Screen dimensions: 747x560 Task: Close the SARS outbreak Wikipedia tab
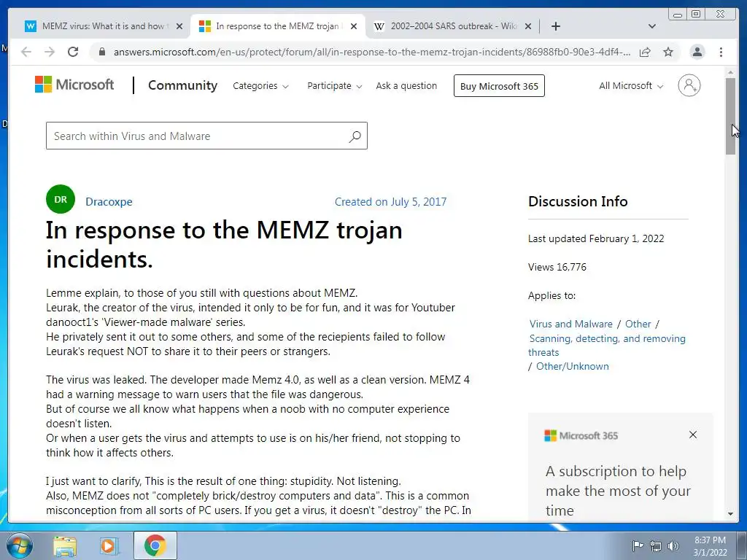click(x=528, y=26)
